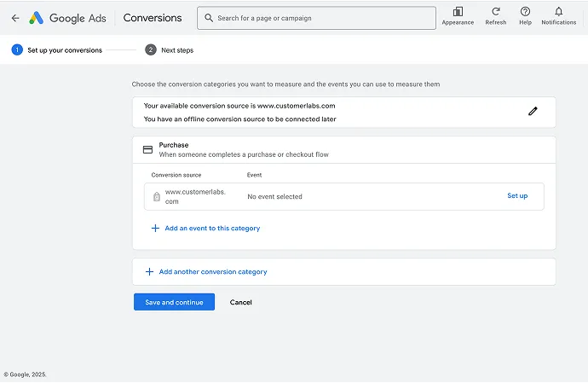The height and width of the screenshot is (383, 588).
Task: Go back using the left arrow icon
Action: 15,18
